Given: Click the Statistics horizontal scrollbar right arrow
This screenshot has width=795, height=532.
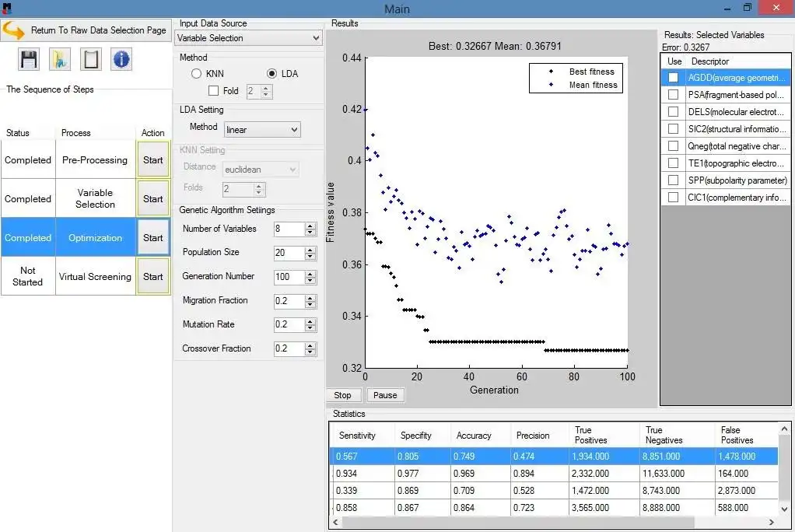Looking at the screenshot, I should tap(771, 522).
